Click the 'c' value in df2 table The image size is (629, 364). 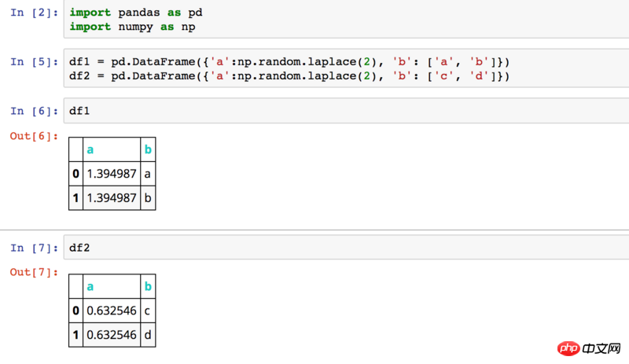148,311
